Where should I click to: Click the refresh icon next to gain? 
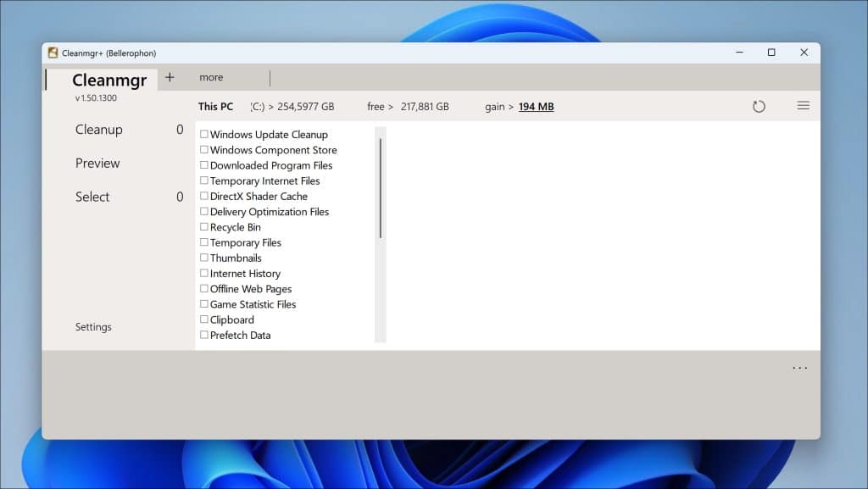coord(759,107)
